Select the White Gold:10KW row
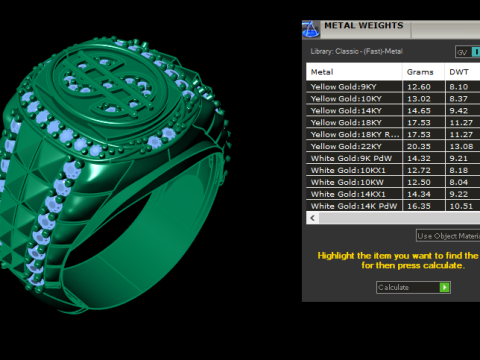The height and width of the screenshot is (360, 480). (393, 182)
